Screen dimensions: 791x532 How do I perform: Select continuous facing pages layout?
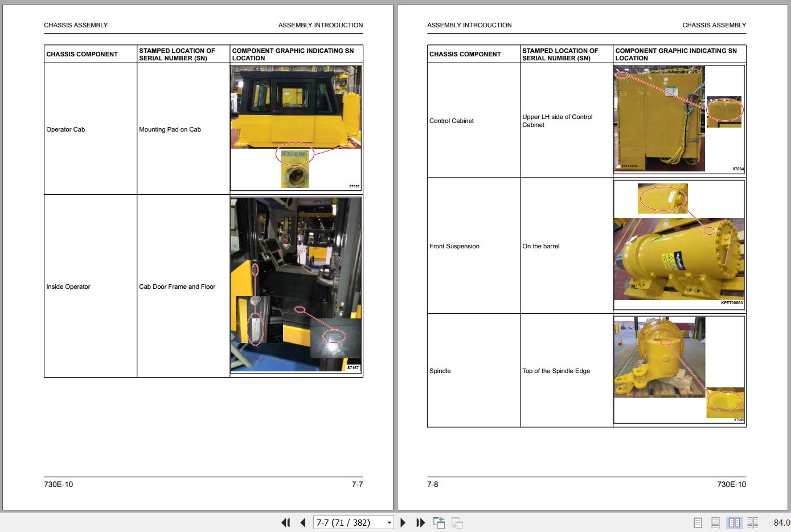(x=752, y=522)
